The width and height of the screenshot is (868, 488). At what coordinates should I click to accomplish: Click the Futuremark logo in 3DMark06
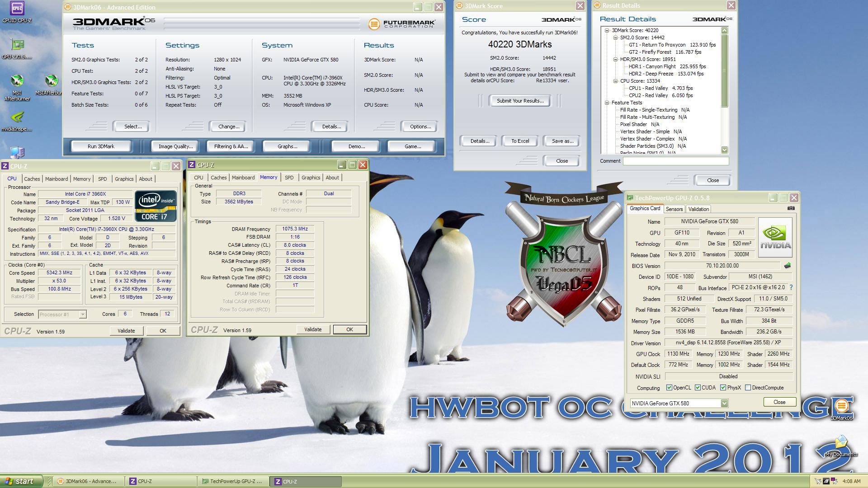402,23
